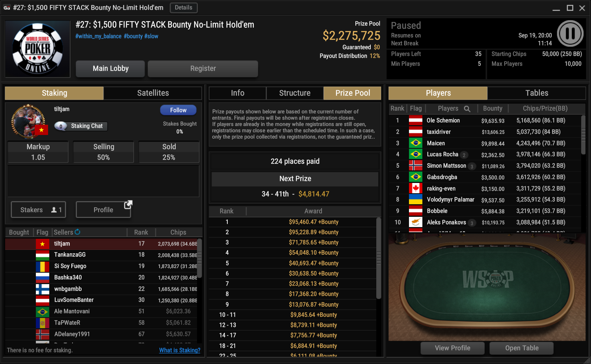Click the Profile pop-out arrow icon

[x=128, y=205]
